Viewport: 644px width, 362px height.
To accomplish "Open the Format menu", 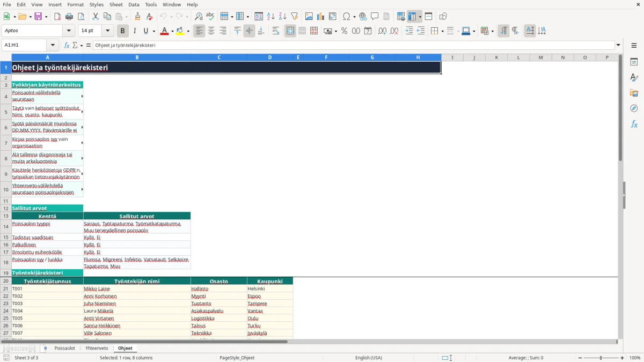I will [x=76, y=4].
